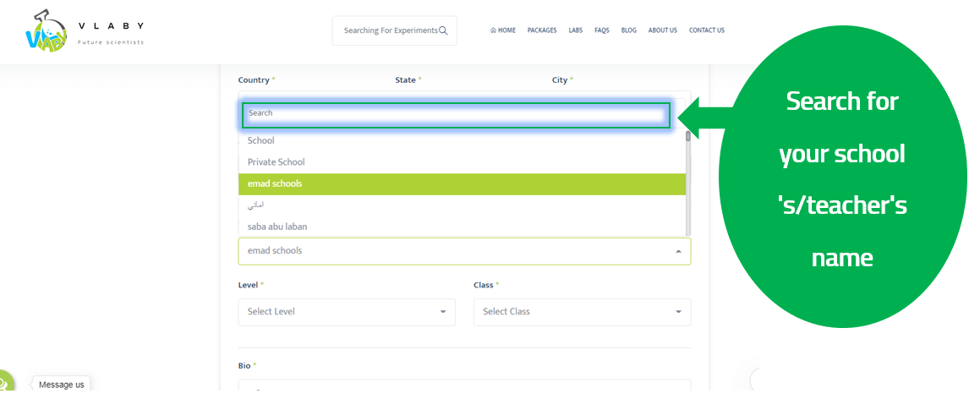
Task: Select Private School in the dropdown list
Action: (x=276, y=162)
